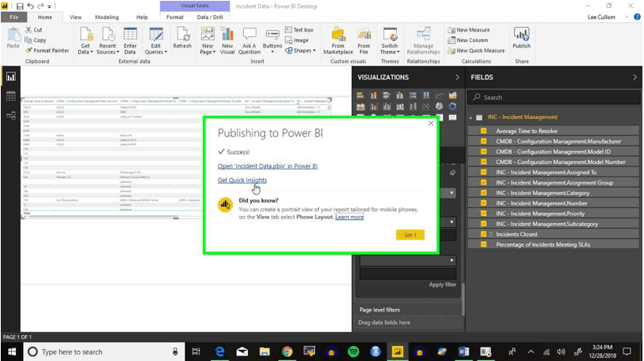Switch to the Modeling ribbon tab

[x=107, y=17]
